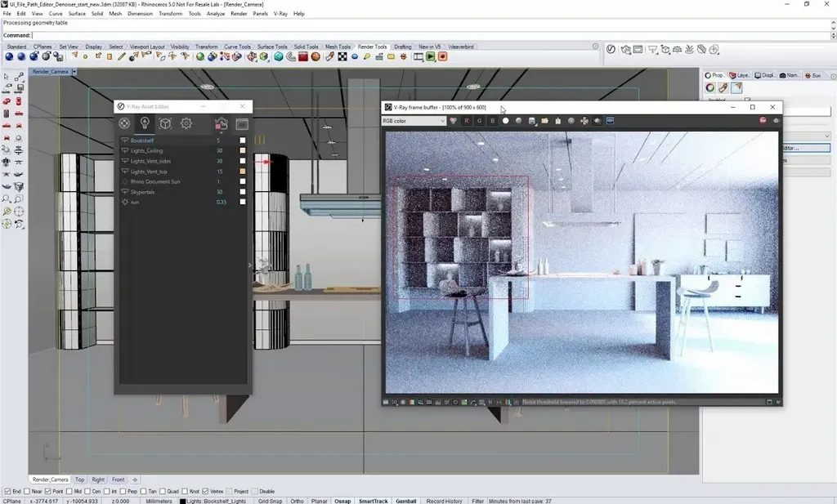Show frame buffer icon in Asset Editor
Image resolution: width=837 pixels, height=504 pixels.
242,123
